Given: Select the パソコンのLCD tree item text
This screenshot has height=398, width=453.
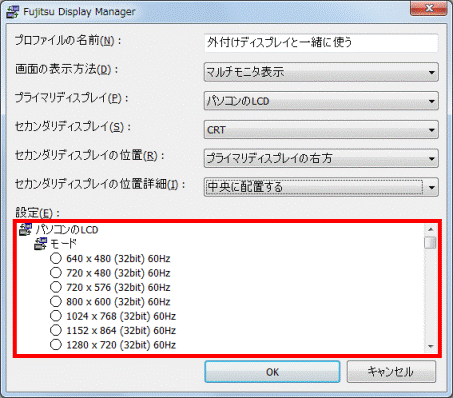Looking at the screenshot, I should tap(67, 230).
